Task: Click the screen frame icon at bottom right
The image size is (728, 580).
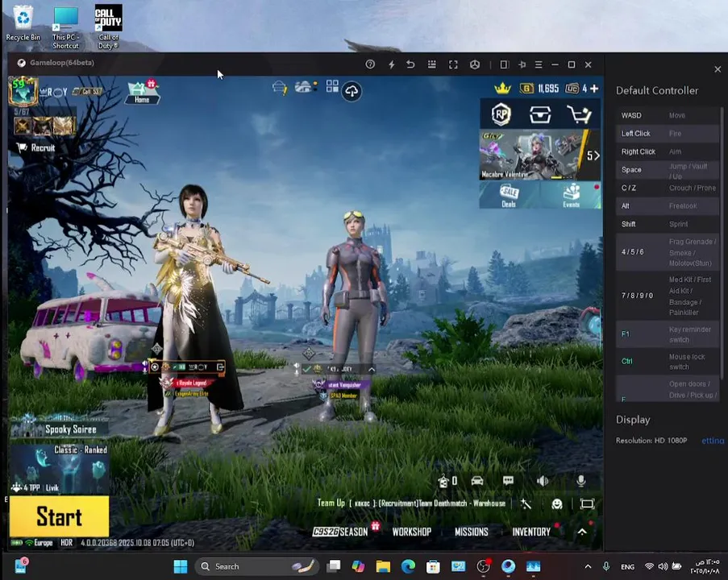Action: [588, 504]
